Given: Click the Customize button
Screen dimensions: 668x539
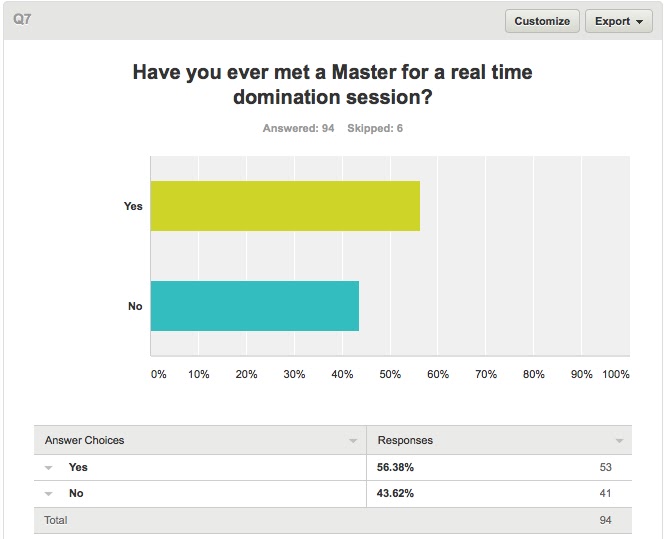Looking at the screenshot, I should 542,21.
